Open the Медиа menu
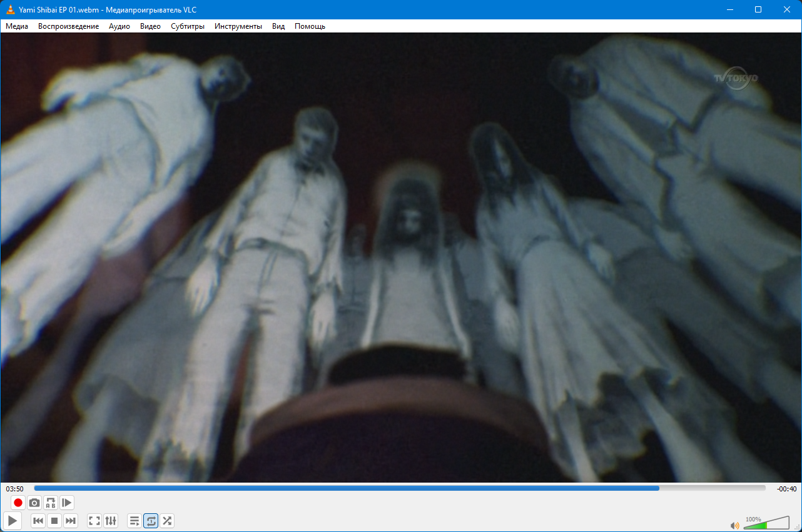This screenshot has height=532, width=802. [x=17, y=26]
